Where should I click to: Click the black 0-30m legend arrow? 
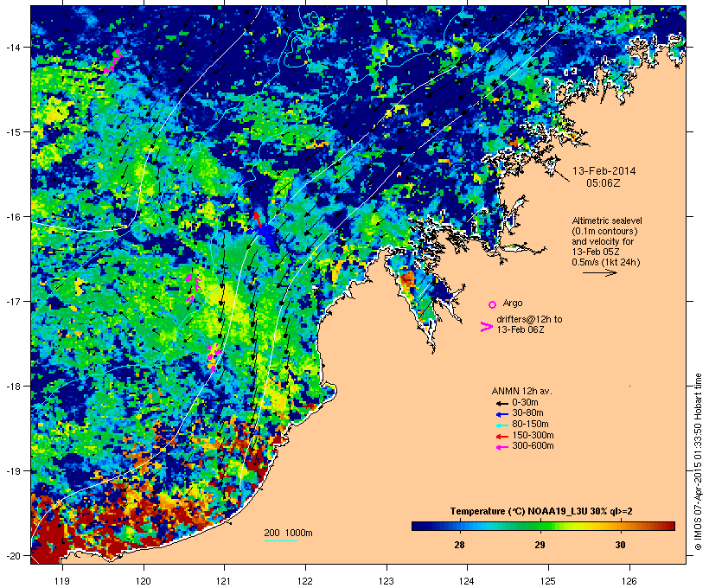[x=501, y=403]
